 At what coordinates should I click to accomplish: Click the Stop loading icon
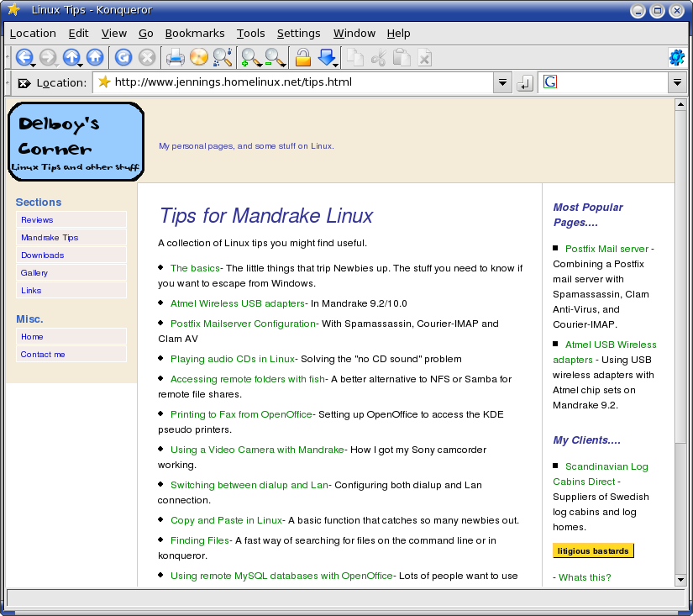click(x=147, y=57)
